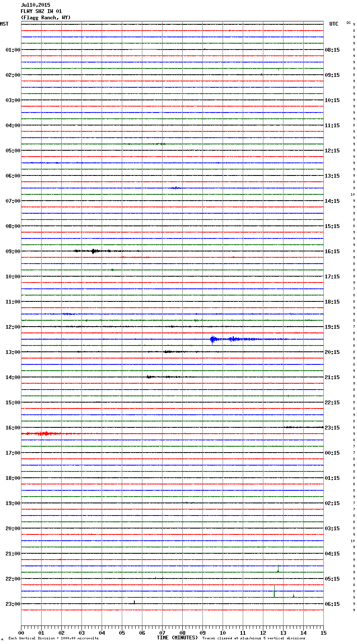This screenshot has width=357, height=644.
Task: Click the "TIME (MINUTES)" axis title
Action: (x=177, y=638)
